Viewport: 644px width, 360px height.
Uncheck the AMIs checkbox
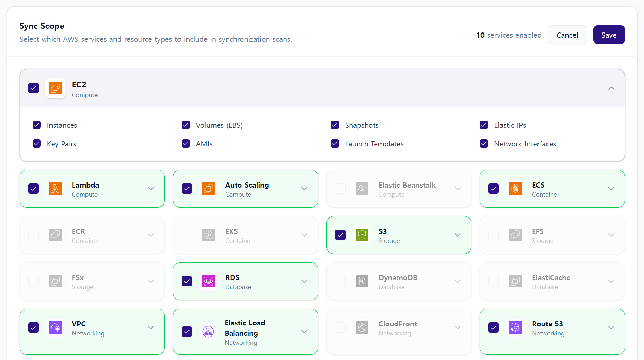click(186, 143)
